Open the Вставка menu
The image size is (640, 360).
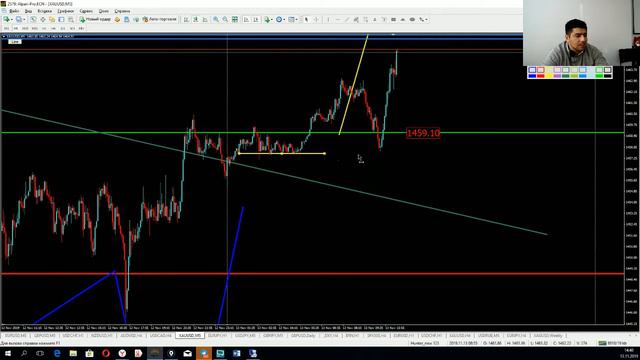point(44,11)
